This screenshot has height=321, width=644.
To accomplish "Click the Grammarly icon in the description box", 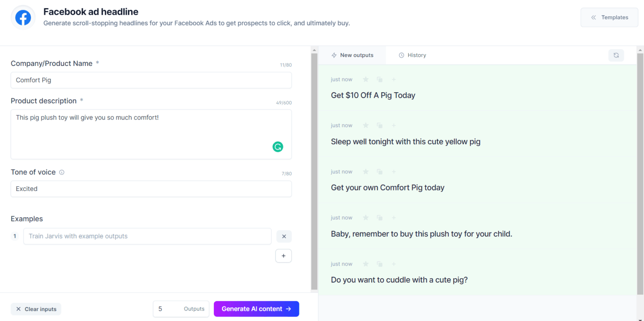I will [278, 147].
